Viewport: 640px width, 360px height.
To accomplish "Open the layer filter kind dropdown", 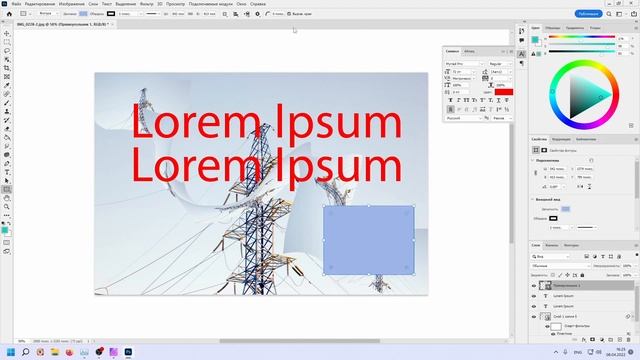I will click(x=551, y=256).
